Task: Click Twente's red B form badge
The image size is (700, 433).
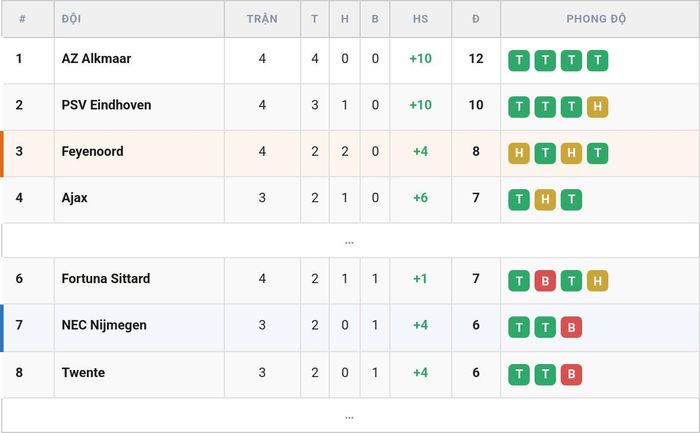Action: click(x=571, y=374)
